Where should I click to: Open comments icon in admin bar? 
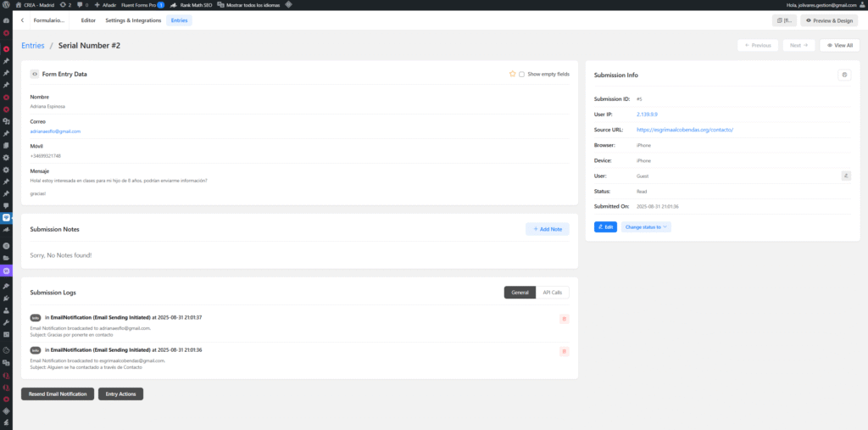[81, 5]
